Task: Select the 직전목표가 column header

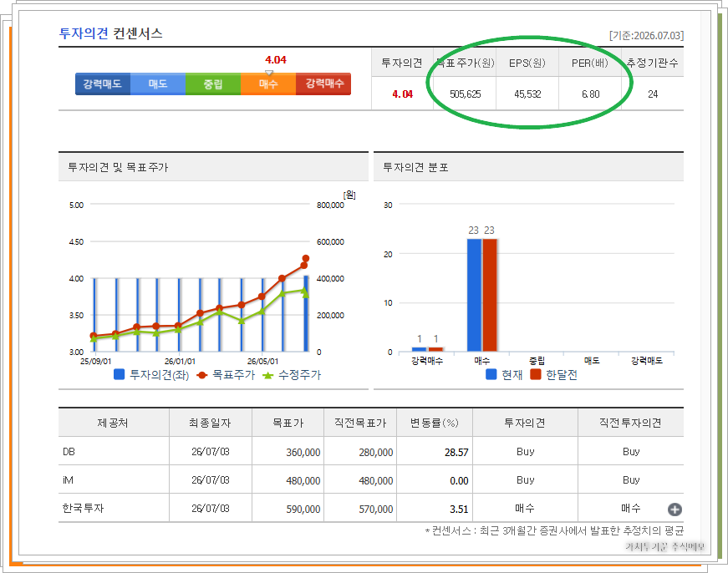Action: (x=360, y=423)
